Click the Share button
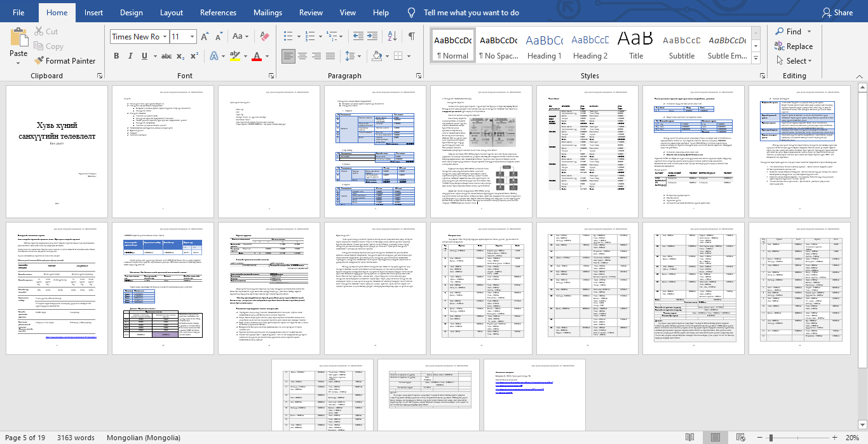 pos(837,13)
